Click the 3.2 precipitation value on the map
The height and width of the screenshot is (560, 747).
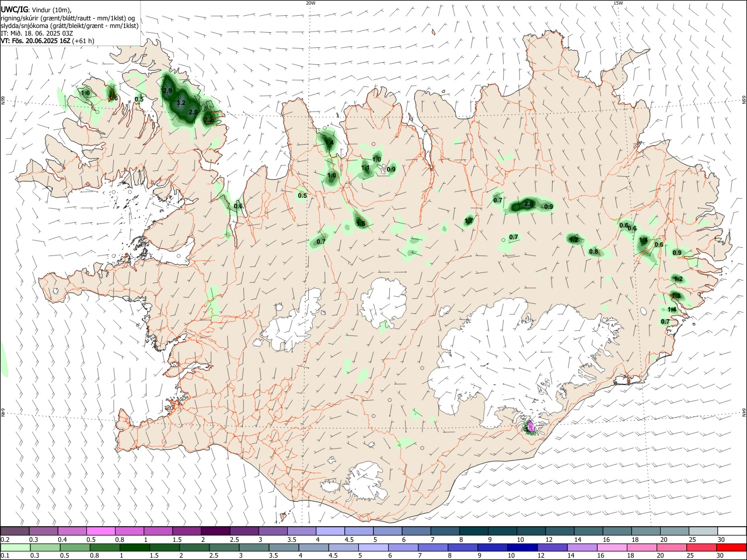pos(181,103)
